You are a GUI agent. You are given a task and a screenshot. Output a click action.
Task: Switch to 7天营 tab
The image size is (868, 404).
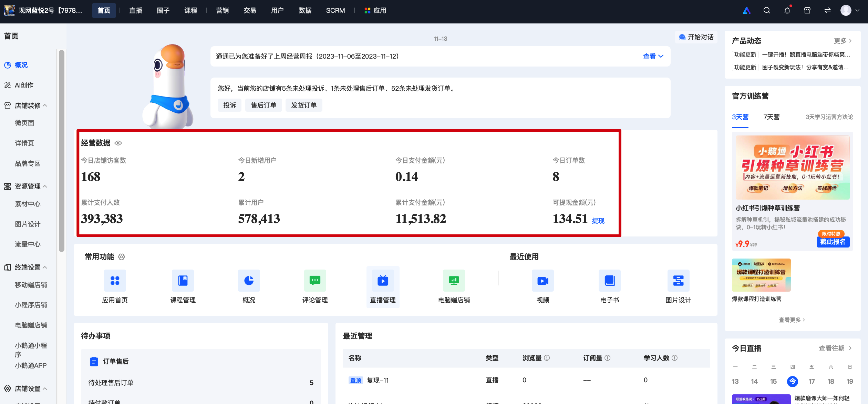pos(772,117)
